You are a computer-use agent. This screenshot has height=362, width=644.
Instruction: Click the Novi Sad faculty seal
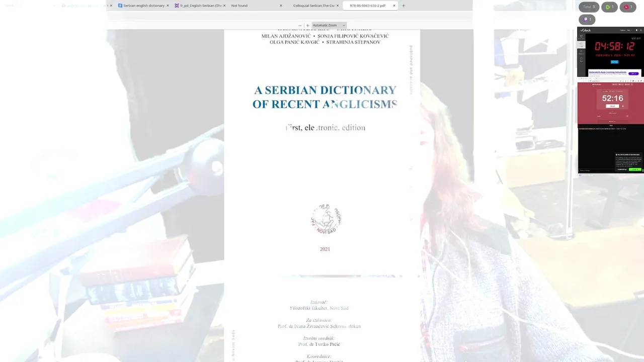(x=326, y=219)
